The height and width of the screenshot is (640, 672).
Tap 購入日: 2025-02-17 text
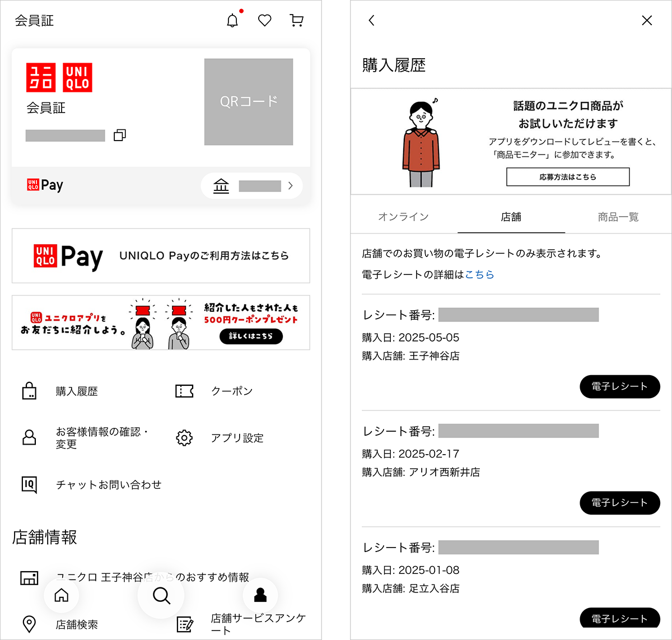pyautogui.click(x=410, y=454)
